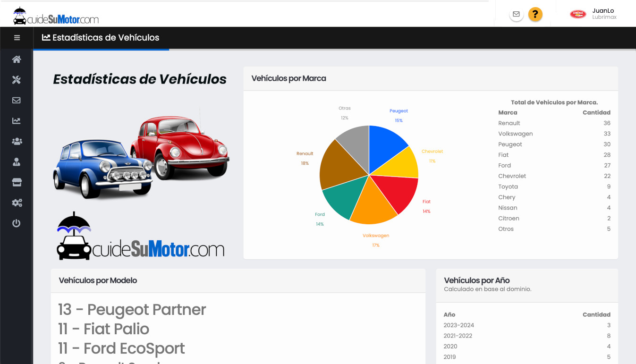
Task: Click the power logout icon in sidebar
Action: 17,223
